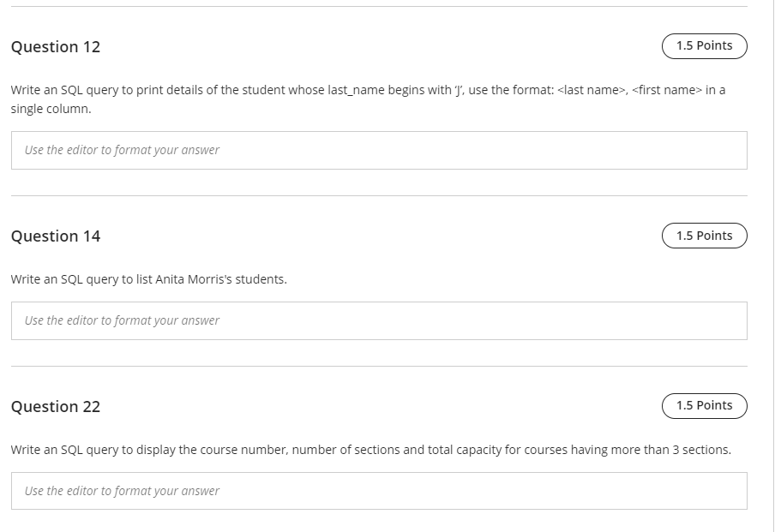Click the divider line between Questions 12 and 14
This screenshot has width=775, height=532.
[x=378, y=195]
